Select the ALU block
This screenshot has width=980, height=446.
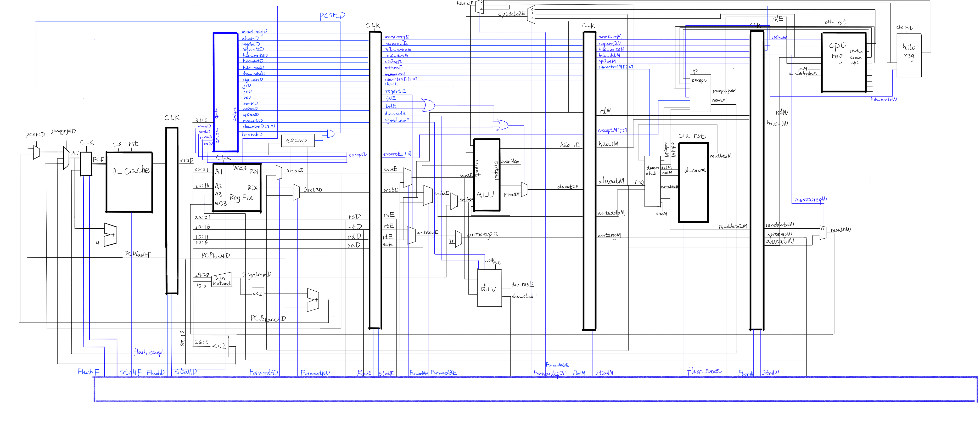[486, 175]
